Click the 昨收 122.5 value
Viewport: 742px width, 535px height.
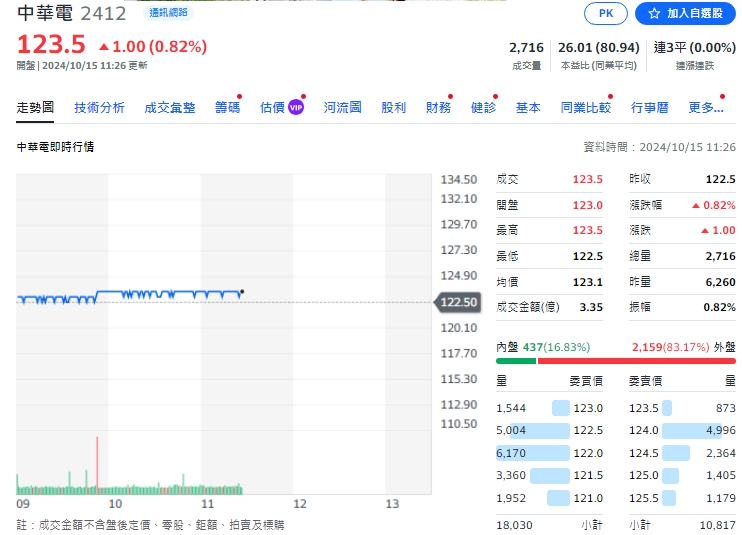(720, 179)
